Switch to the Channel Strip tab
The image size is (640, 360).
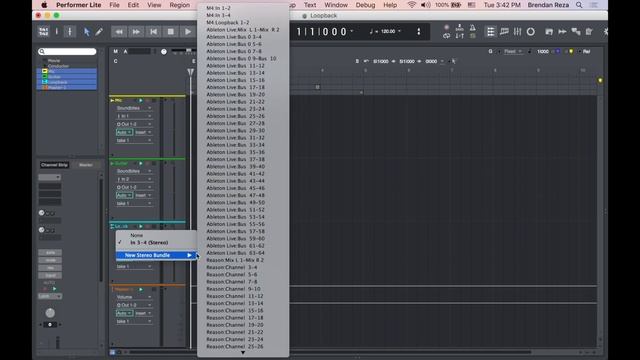click(x=54, y=165)
